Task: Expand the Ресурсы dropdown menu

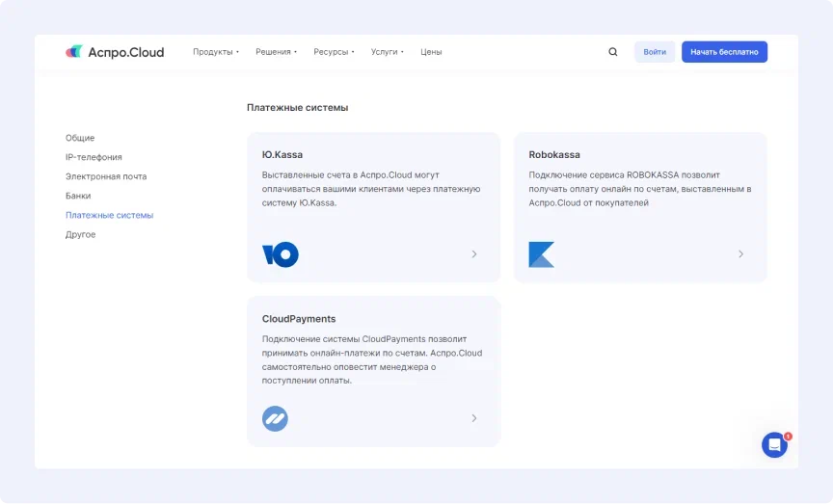Action: (x=334, y=52)
